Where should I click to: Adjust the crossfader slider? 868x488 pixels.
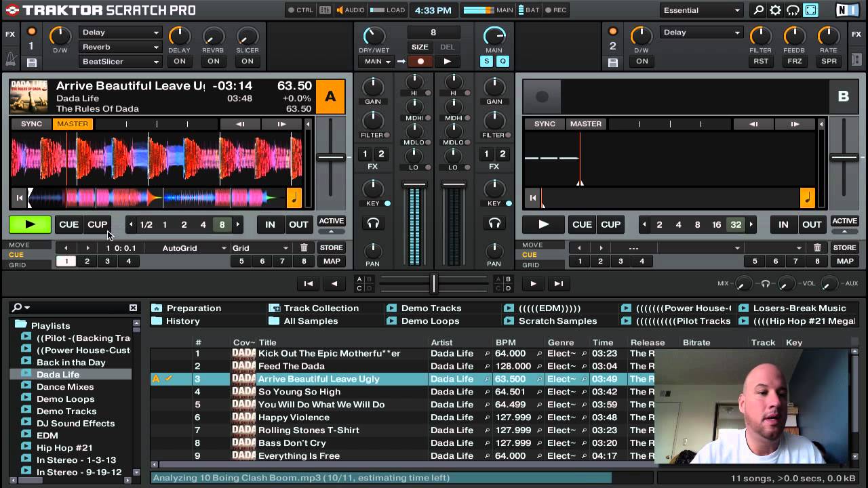[x=434, y=283]
